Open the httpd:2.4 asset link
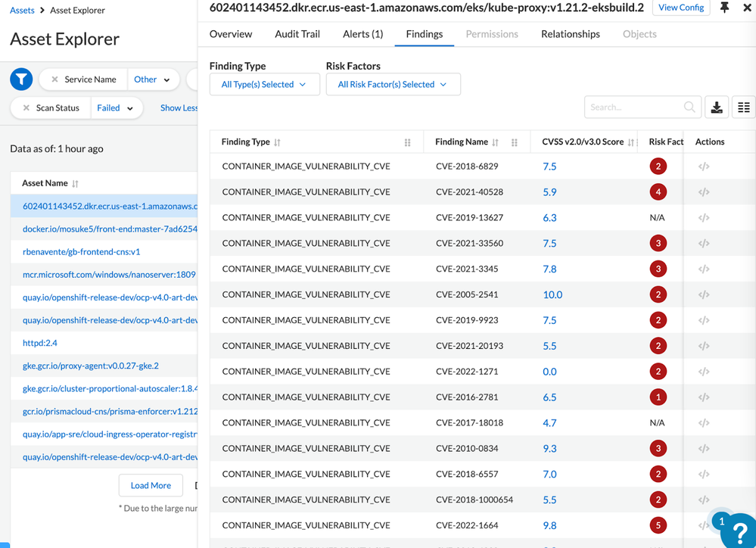 pos(40,343)
